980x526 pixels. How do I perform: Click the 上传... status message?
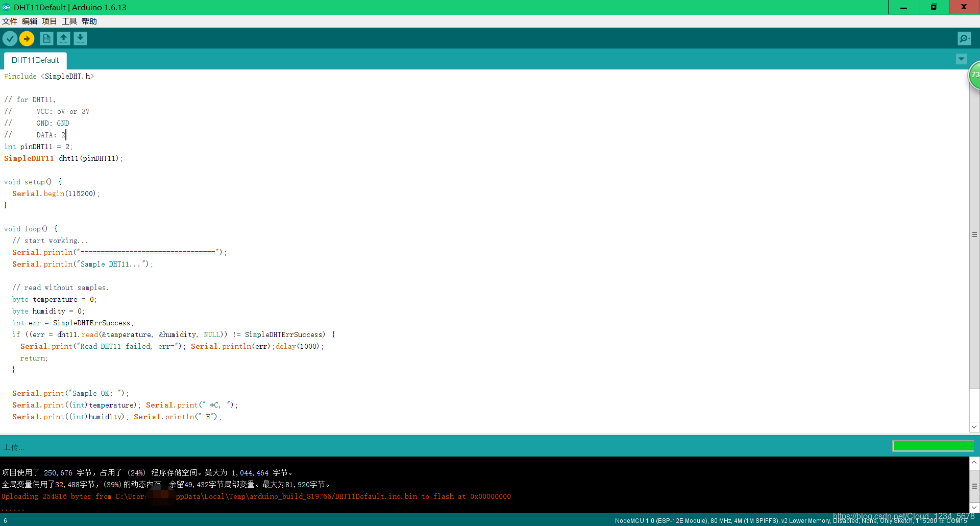(x=14, y=447)
